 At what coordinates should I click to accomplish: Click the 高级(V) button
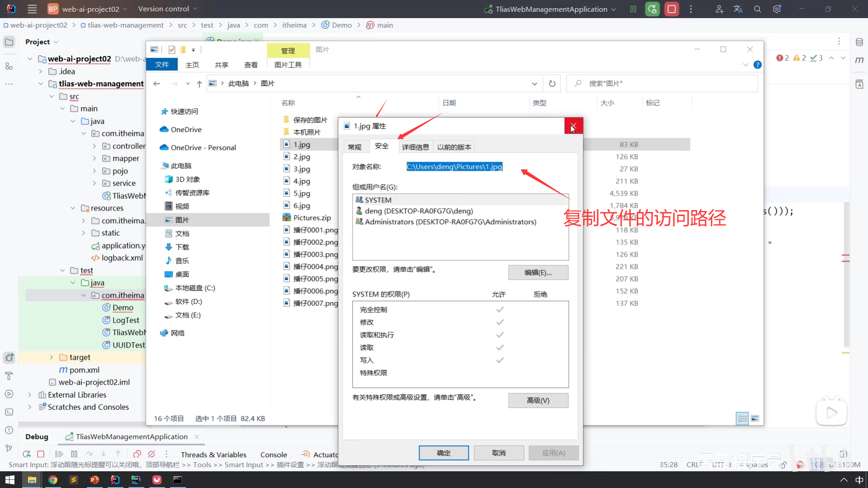click(538, 400)
